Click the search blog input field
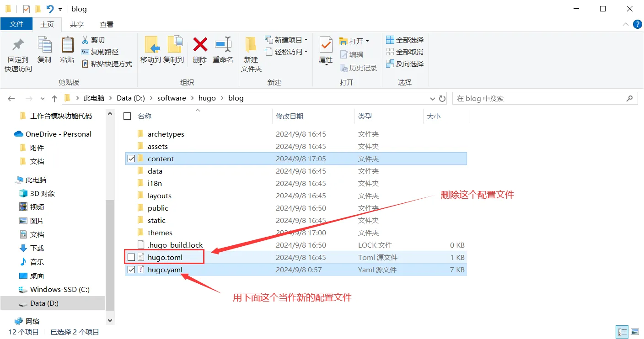 point(539,98)
